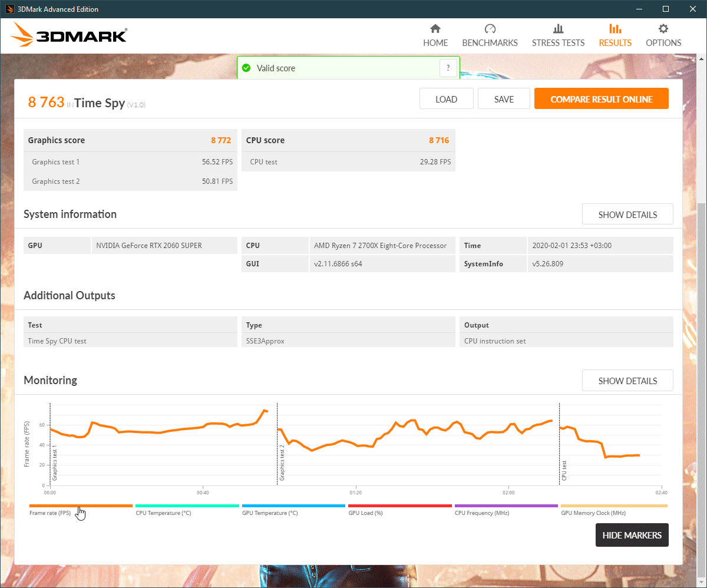The image size is (707, 588).
Task: Show details for System information
Action: [x=627, y=214]
